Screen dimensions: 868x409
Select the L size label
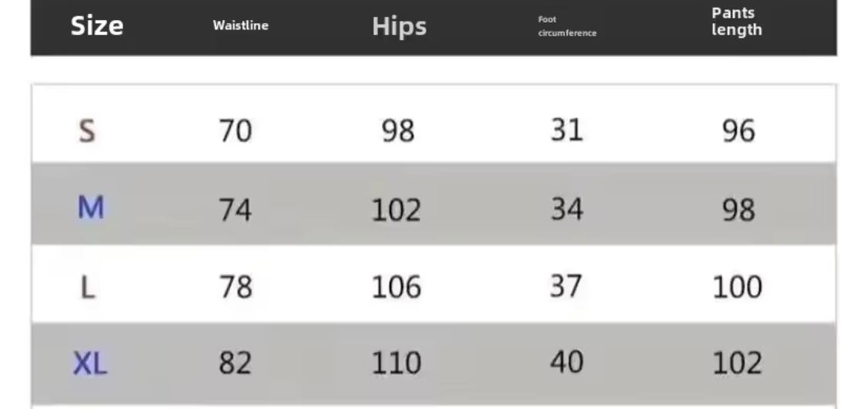tap(88, 288)
